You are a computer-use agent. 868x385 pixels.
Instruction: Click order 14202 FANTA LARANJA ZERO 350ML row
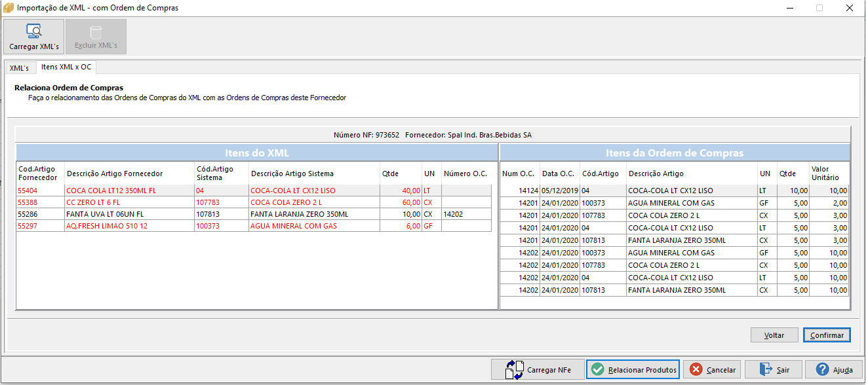coord(675,290)
